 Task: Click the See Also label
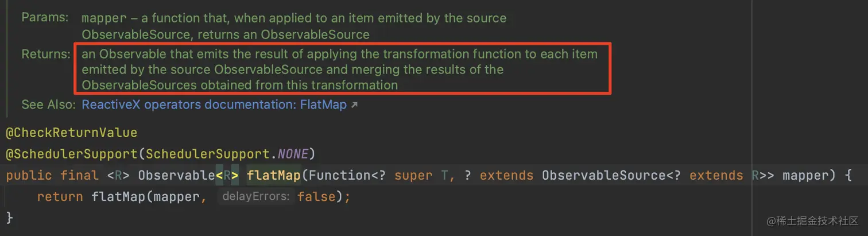(x=48, y=105)
